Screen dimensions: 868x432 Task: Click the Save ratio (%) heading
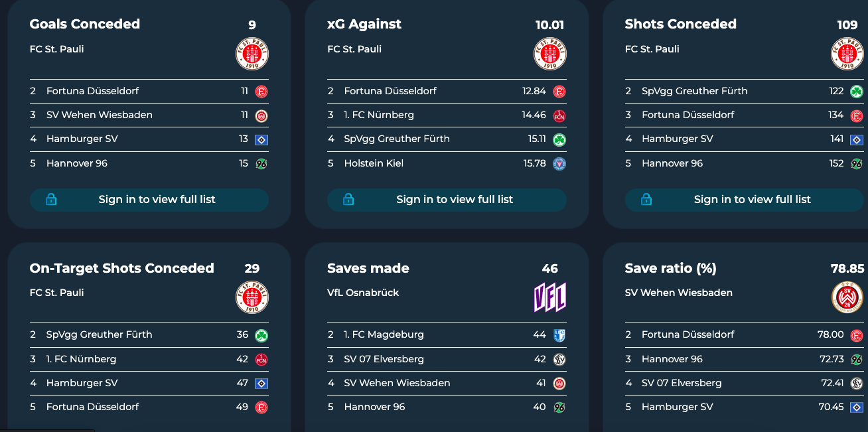[x=670, y=268]
